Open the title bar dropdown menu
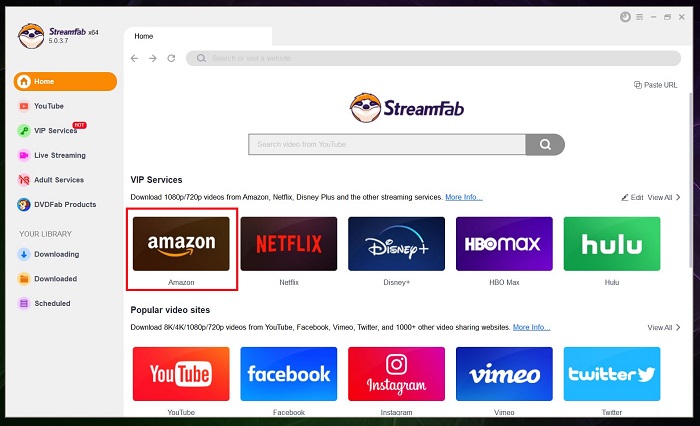This screenshot has height=426, width=700. (x=640, y=17)
